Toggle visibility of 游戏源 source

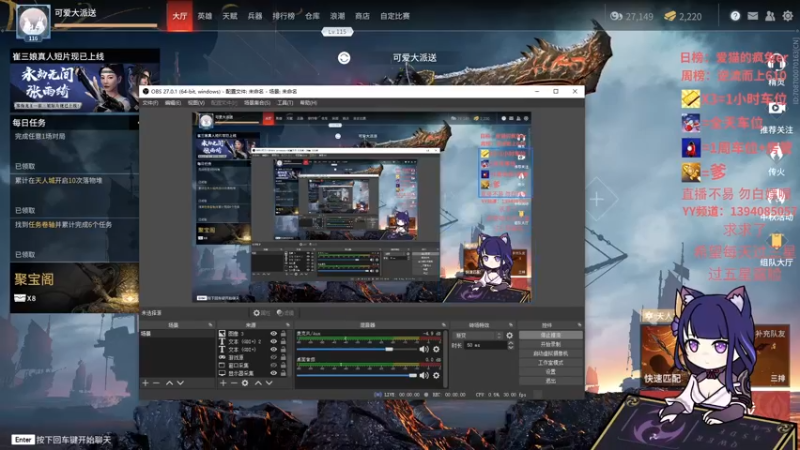pos(273,357)
